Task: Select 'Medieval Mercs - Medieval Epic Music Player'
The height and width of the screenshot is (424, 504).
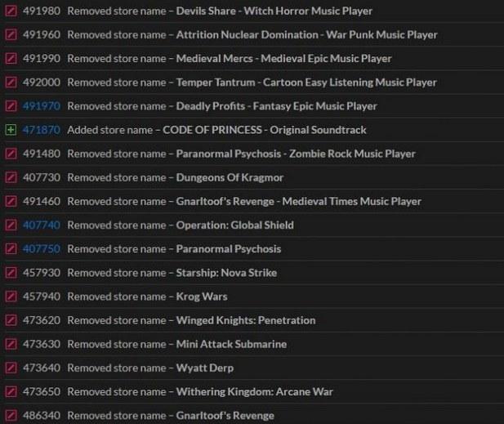Action: [x=283, y=59]
